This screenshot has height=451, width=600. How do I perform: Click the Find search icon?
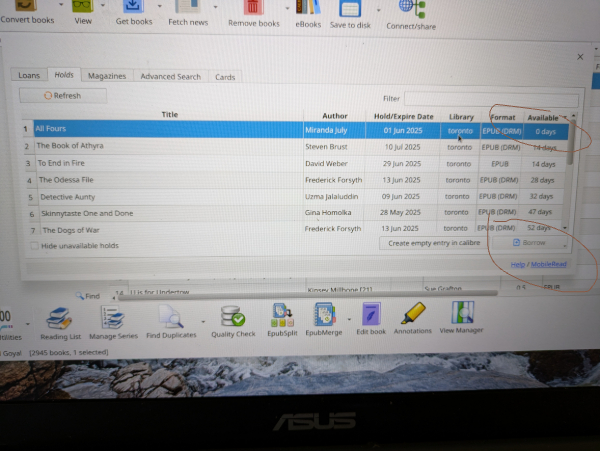80,296
